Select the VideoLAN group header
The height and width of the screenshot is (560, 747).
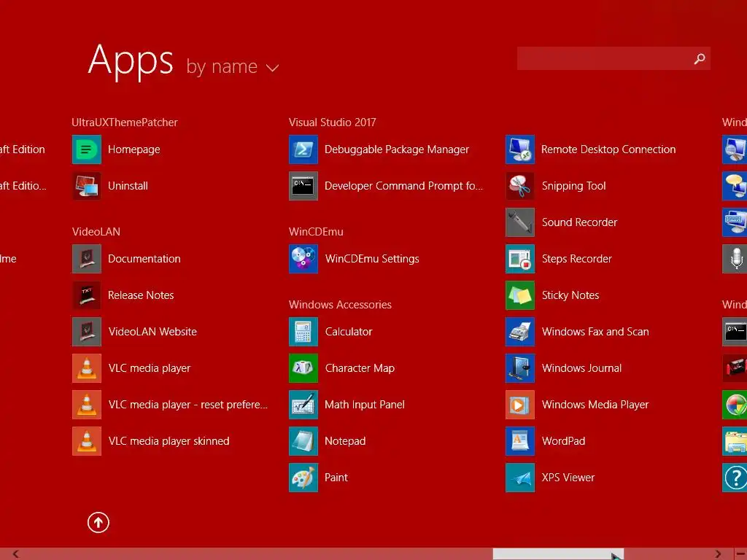coord(96,232)
